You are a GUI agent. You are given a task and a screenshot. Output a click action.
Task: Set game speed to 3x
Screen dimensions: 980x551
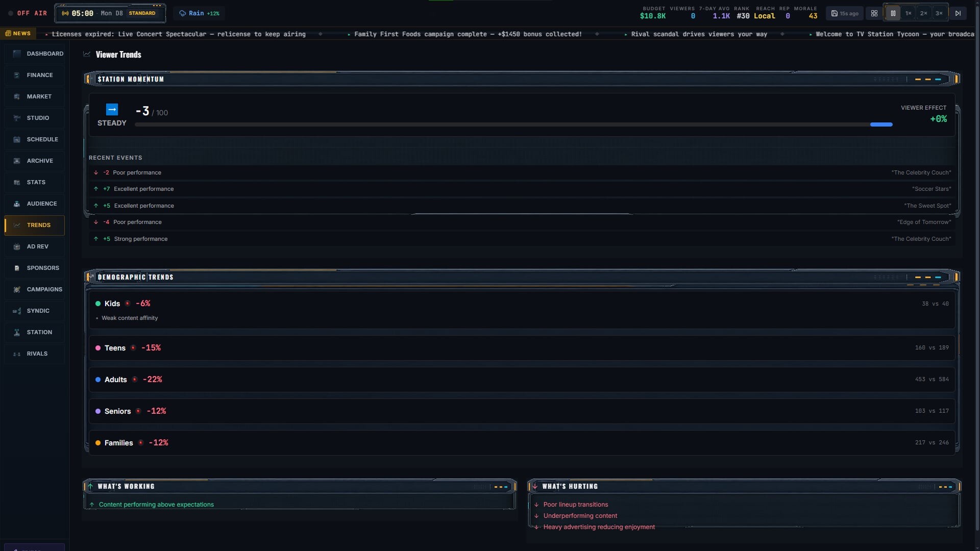point(939,13)
